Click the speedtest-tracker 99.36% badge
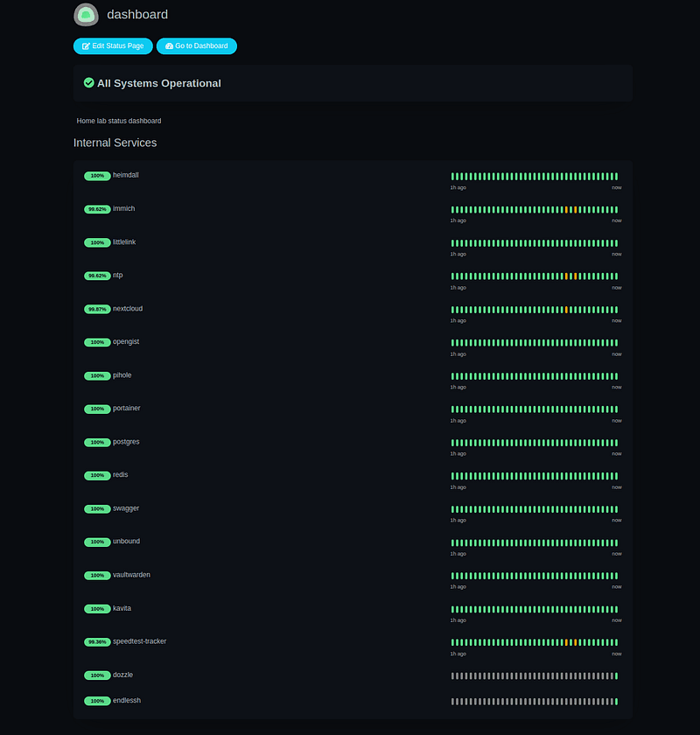700x735 pixels. (x=97, y=642)
